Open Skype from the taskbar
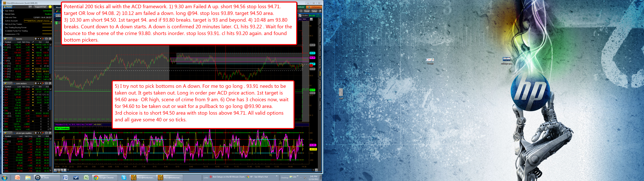The image size is (644, 181). click(124, 177)
